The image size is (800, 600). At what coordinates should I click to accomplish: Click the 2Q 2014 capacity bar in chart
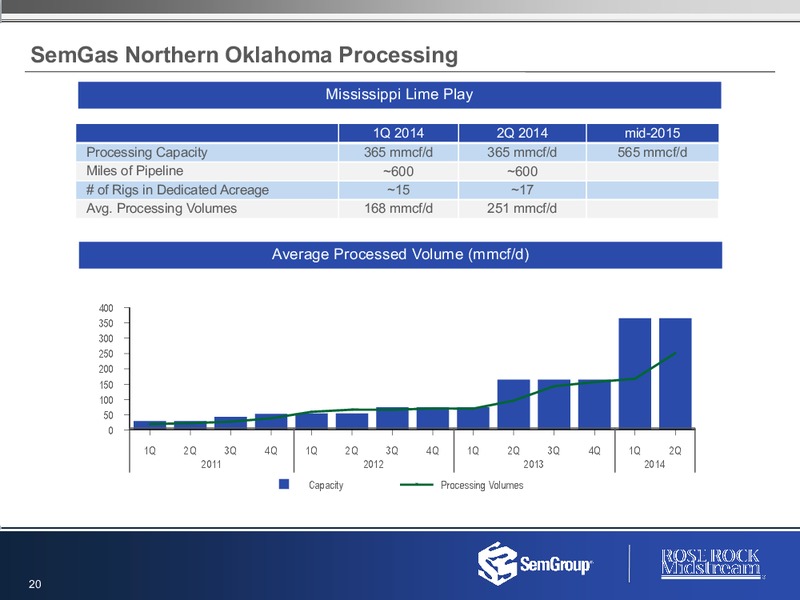(x=675, y=373)
